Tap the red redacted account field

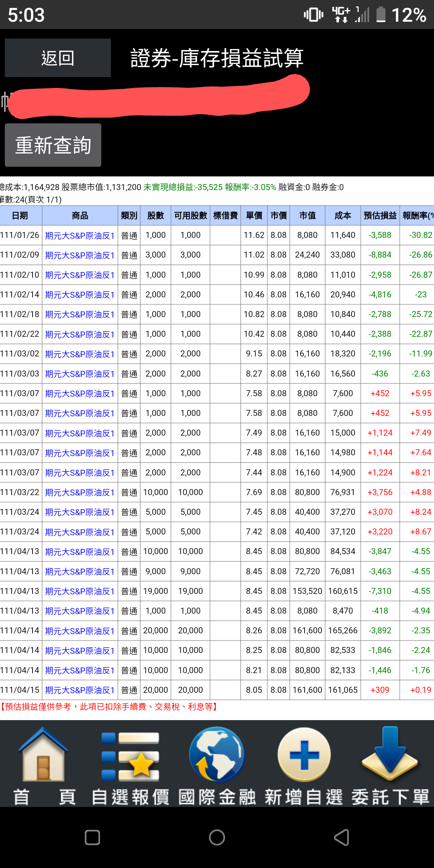coord(159,98)
